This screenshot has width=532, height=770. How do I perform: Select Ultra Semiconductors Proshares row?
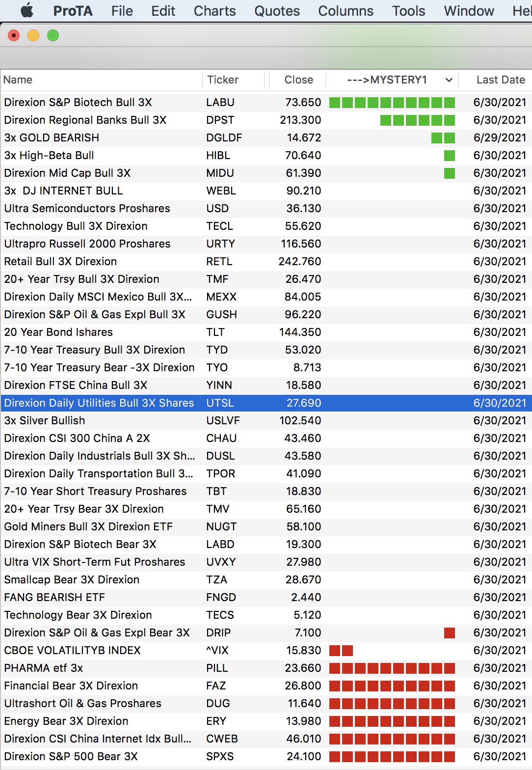pyautogui.click(x=266, y=208)
